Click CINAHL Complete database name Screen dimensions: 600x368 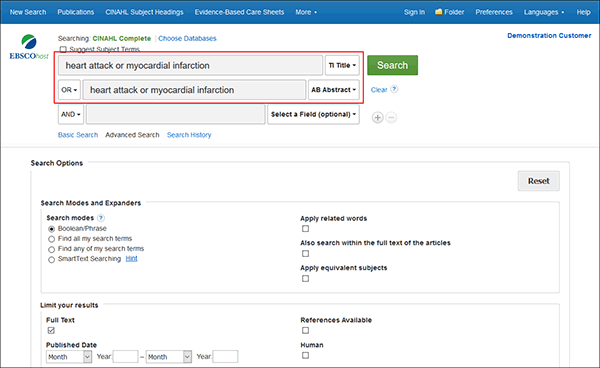point(122,39)
